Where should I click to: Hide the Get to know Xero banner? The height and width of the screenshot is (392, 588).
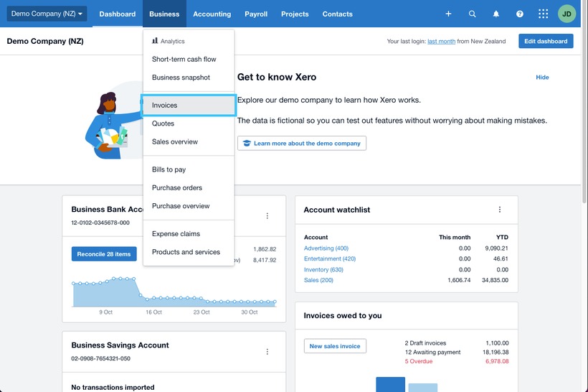coord(542,78)
